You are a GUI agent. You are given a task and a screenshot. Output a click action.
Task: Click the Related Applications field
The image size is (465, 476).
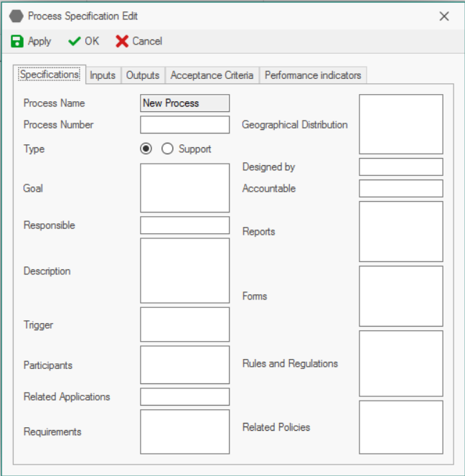(184, 397)
